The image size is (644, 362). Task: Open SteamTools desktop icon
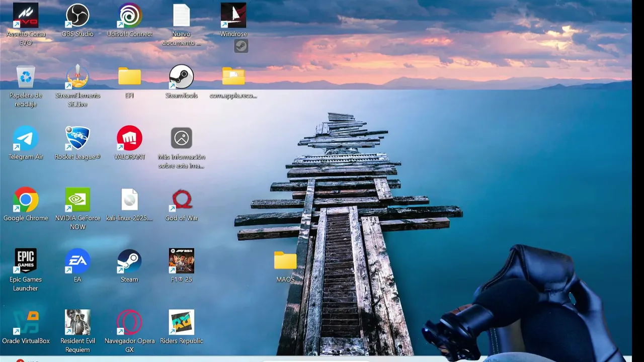click(181, 77)
